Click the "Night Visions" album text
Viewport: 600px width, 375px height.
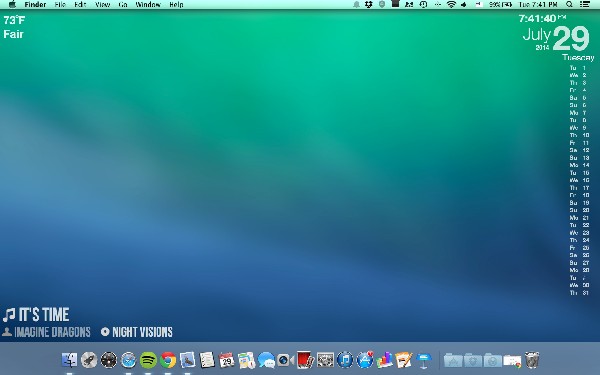pos(142,332)
